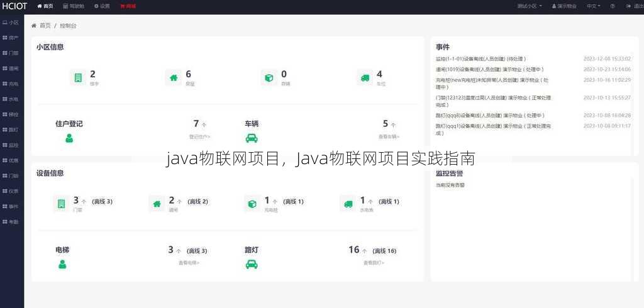This screenshot has width=644, height=308.
Task: Open the 首页 tab in the top bar
Action: tap(45, 6)
